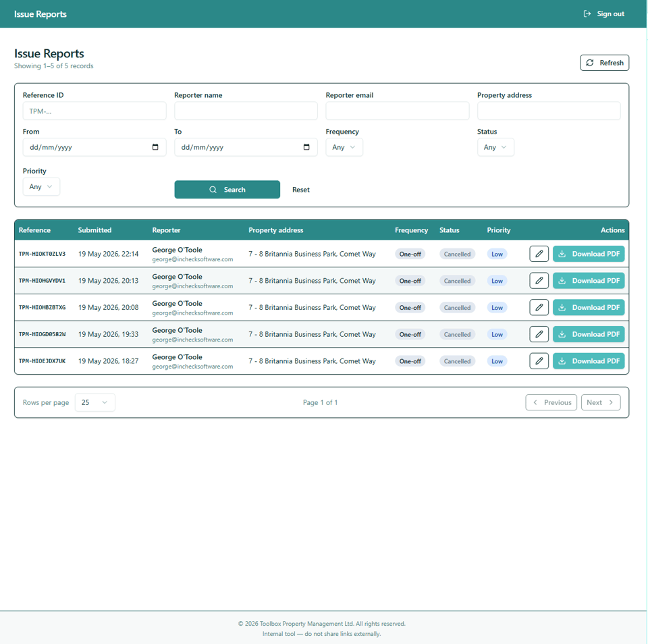648x644 pixels.
Task: Edit report TPM-HIOGD0582W with pencil icon
Action: click(x=539, y=334)
